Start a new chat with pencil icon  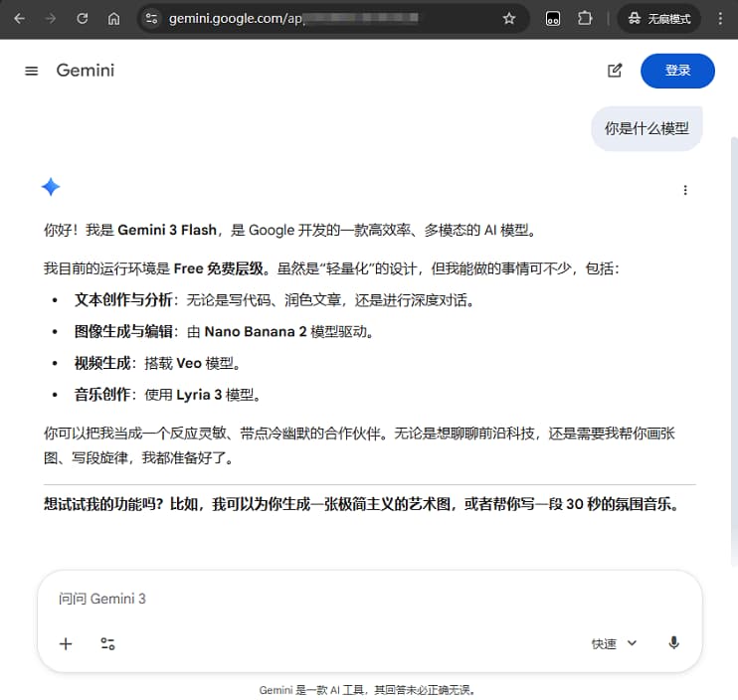point(615,71)
